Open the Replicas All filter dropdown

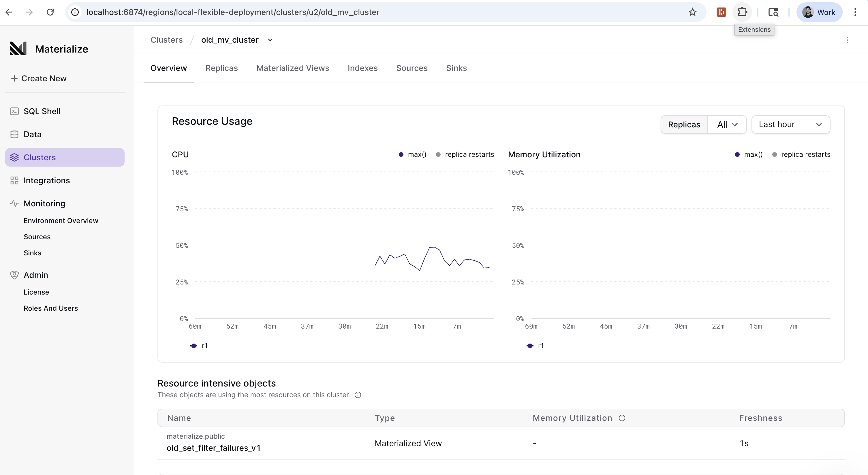pyautogui.click(x=727, y=125)
